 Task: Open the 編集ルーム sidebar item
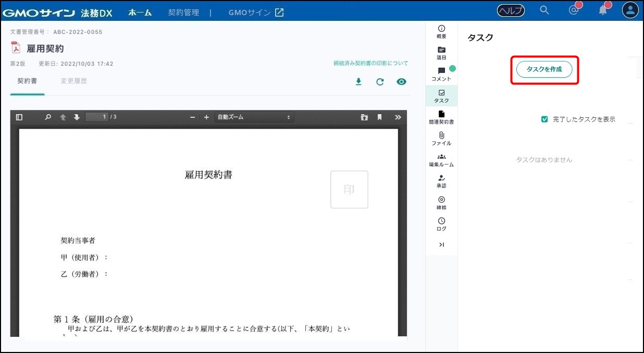pyautogui.click(x=441, y=160)
